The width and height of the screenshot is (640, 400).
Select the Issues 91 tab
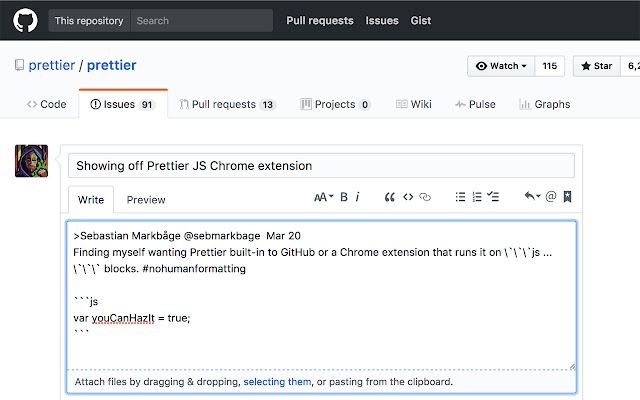123,104
